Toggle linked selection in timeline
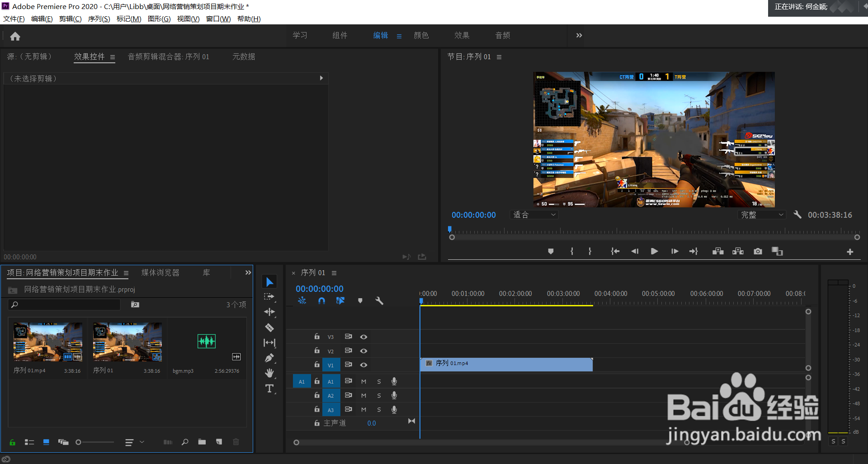868x464 pixels. 340,300
